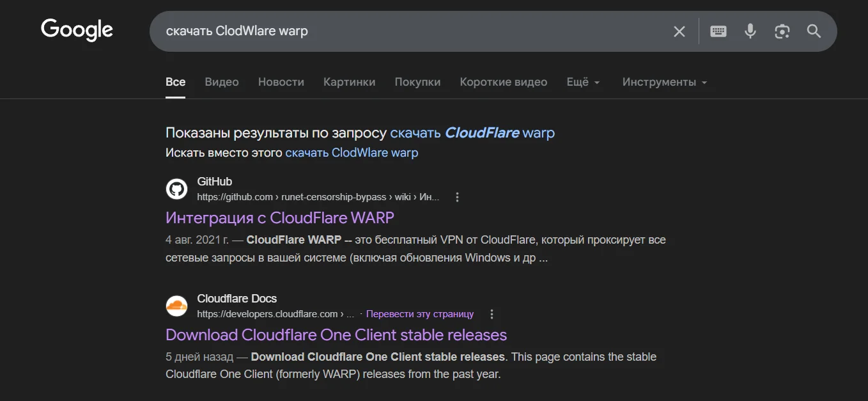Click snippet text dated 4 авг. 2021
This screenshot has width=868, height=401.
click(x=415, y=249)
